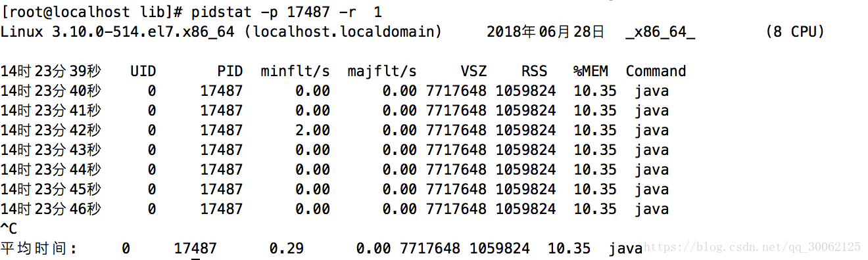This screenshot has width=868, height=260.
Task: Select the average minflt/s value "0.29"
Action: [287, 248]
